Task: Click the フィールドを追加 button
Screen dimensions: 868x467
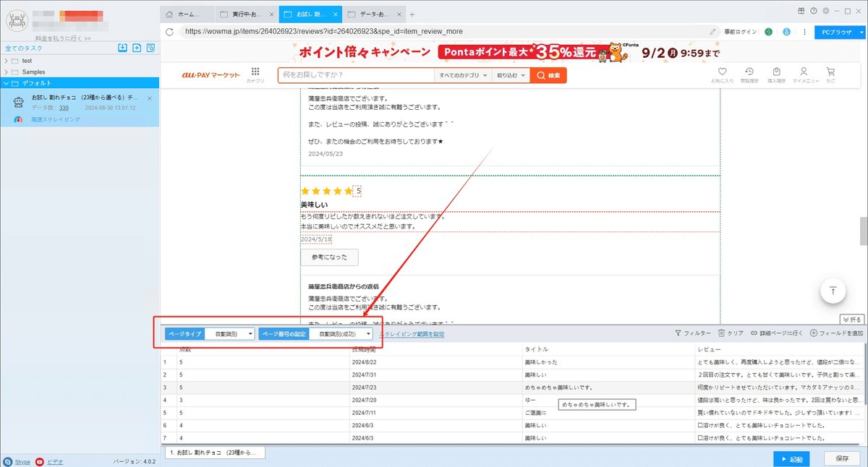Action: (837, 333)
